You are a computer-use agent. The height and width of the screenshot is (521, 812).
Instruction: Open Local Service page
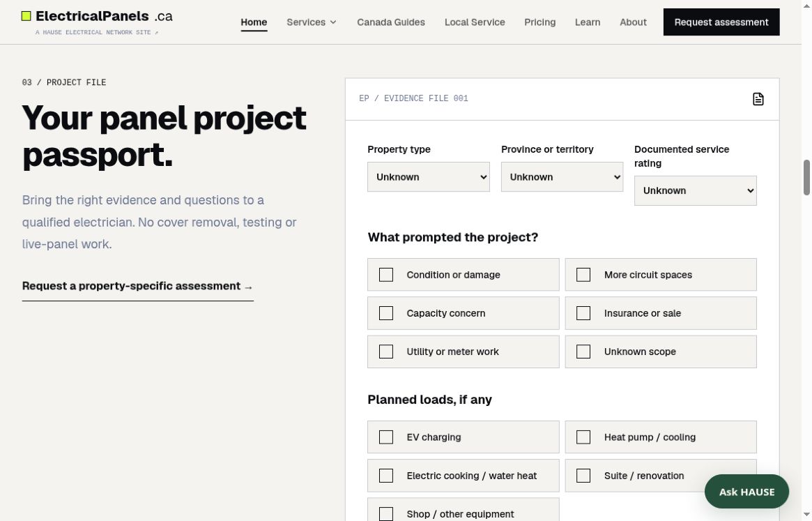tap(475, 22)
